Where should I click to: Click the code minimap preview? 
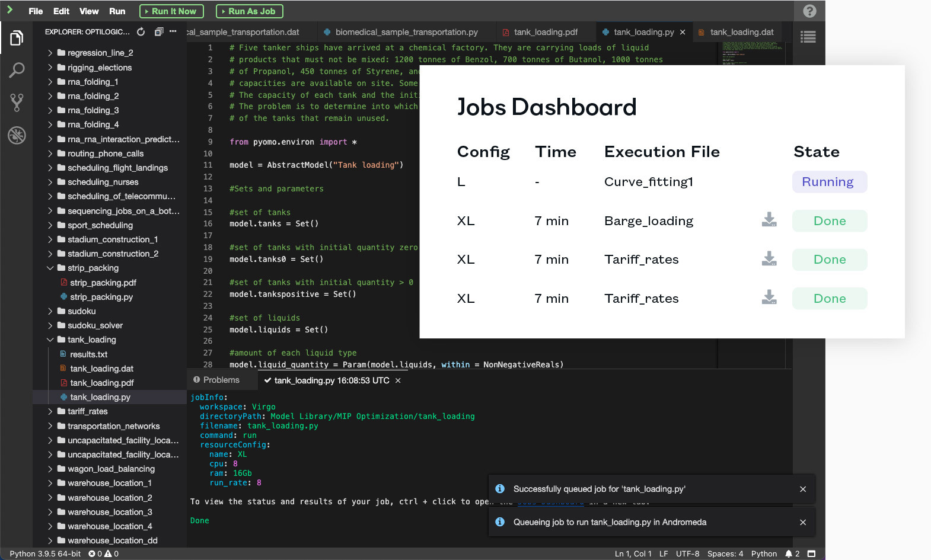click(x=752, y=53)
